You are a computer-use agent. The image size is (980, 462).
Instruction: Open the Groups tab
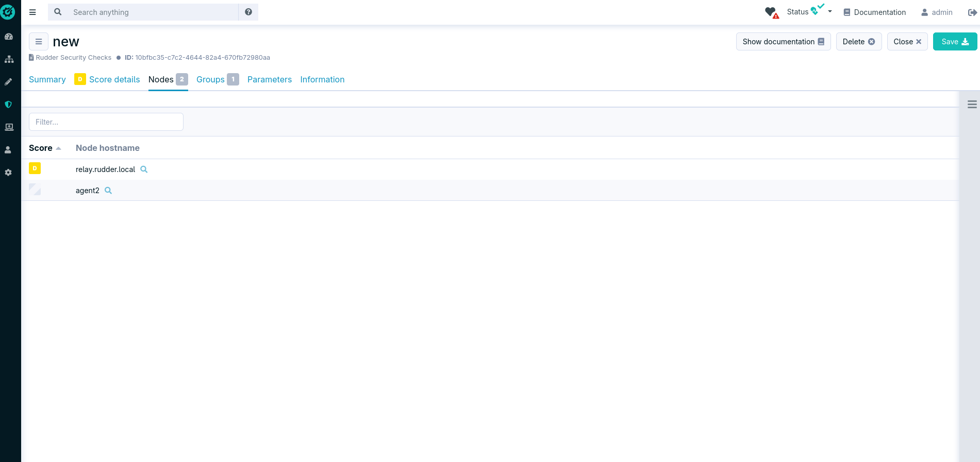(x=210, y=79)
